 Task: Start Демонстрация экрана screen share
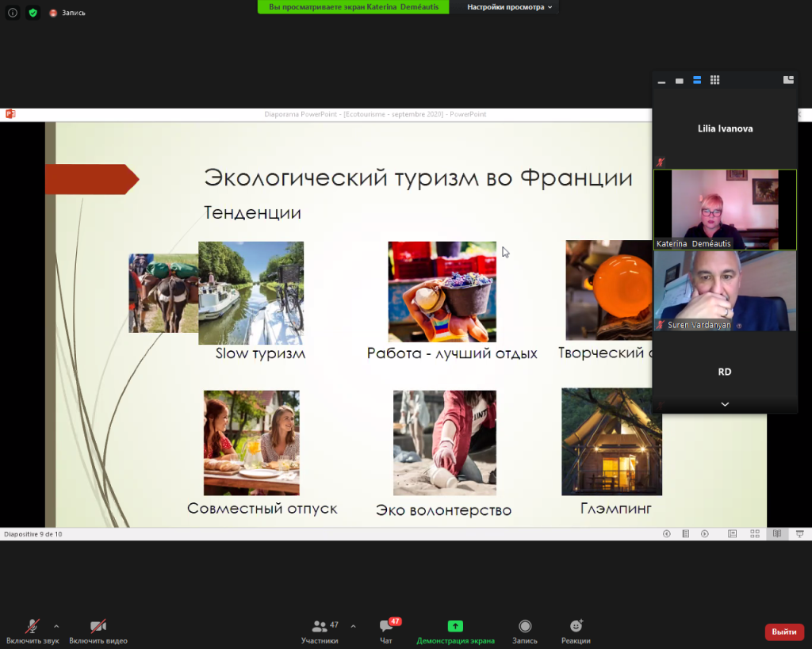coord(455,631)
